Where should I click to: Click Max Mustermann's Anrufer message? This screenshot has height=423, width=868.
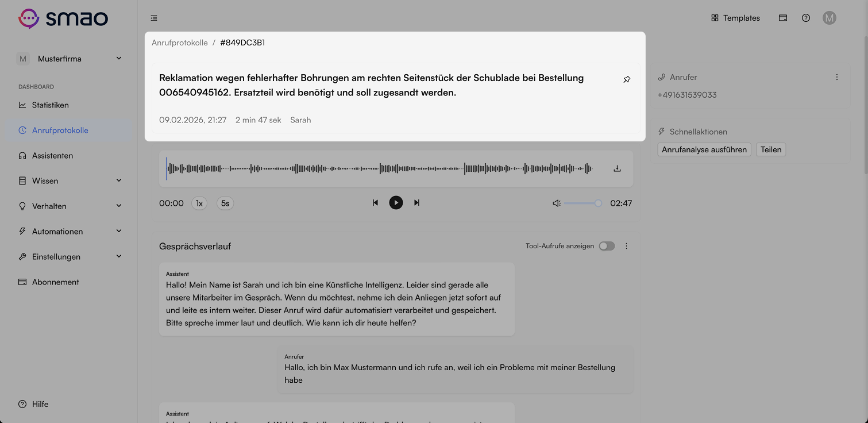[x=456, y=370]
